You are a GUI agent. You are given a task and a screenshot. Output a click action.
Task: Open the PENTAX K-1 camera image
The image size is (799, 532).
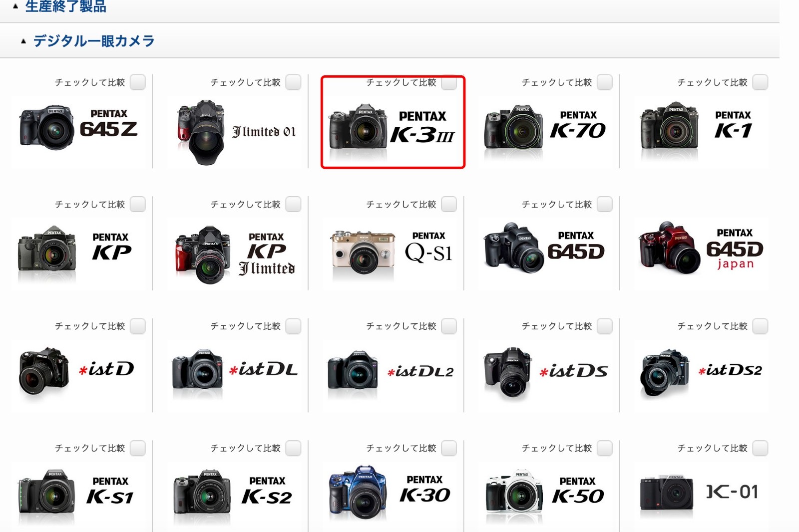coord(669,125)
